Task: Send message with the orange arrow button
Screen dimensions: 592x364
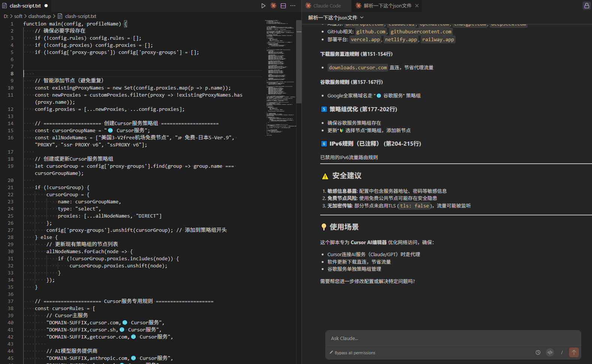Action: tap(574, 352)
